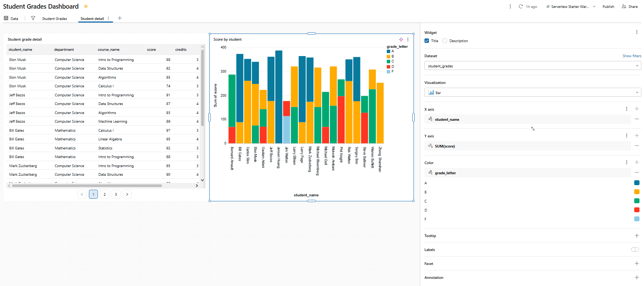Go to table page 2
644x286 pixels.
coord(105,194)
